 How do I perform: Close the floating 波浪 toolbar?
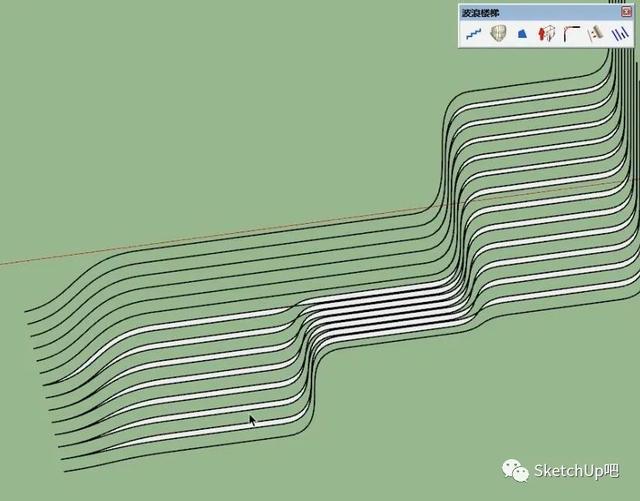pyautogui.click(x=627, y=12)
